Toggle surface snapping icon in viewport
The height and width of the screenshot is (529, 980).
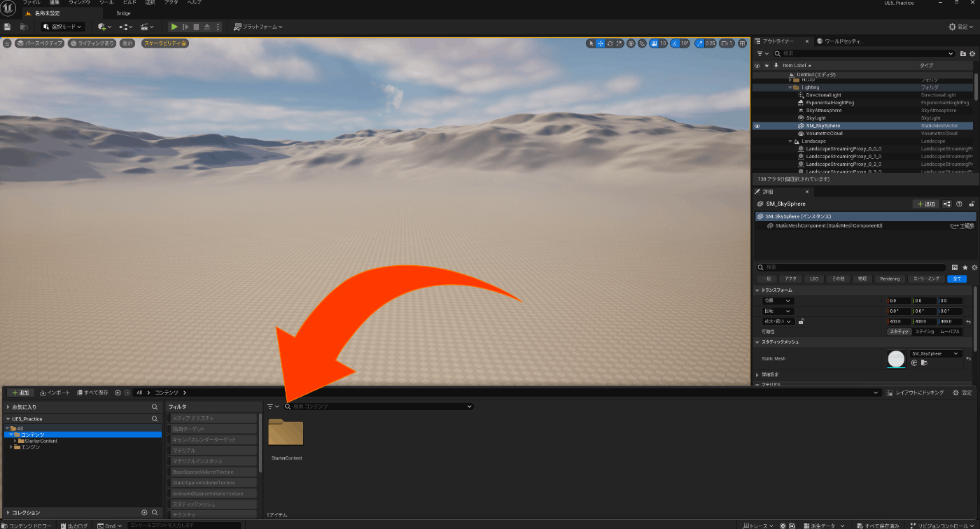[643, 43]
